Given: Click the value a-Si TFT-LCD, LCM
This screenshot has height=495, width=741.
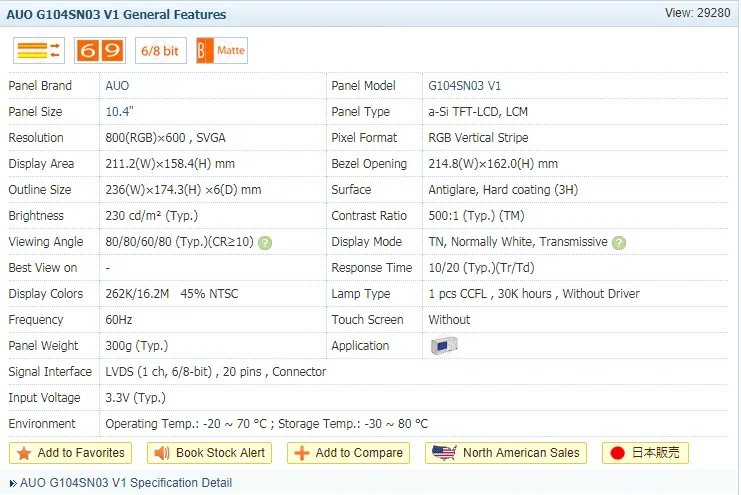Looking at the screenshot, I should tap(478, 112).
